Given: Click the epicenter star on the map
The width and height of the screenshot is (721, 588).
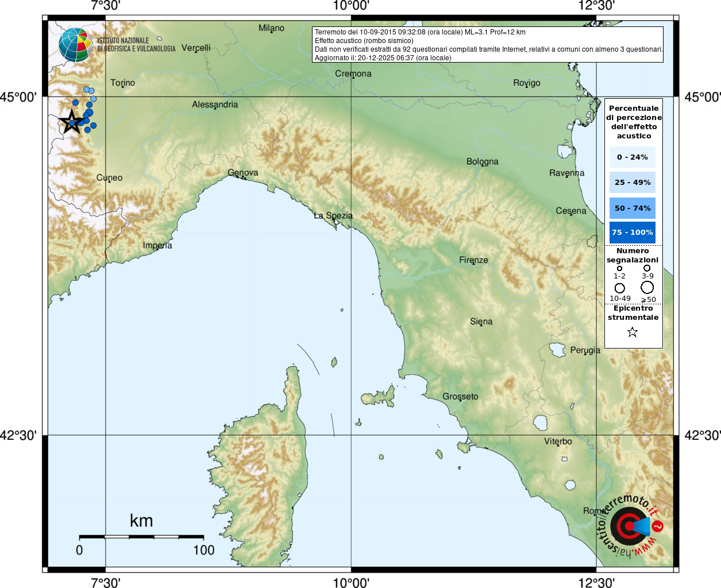Looking at the screenshot, I should (x=71, y=122).
